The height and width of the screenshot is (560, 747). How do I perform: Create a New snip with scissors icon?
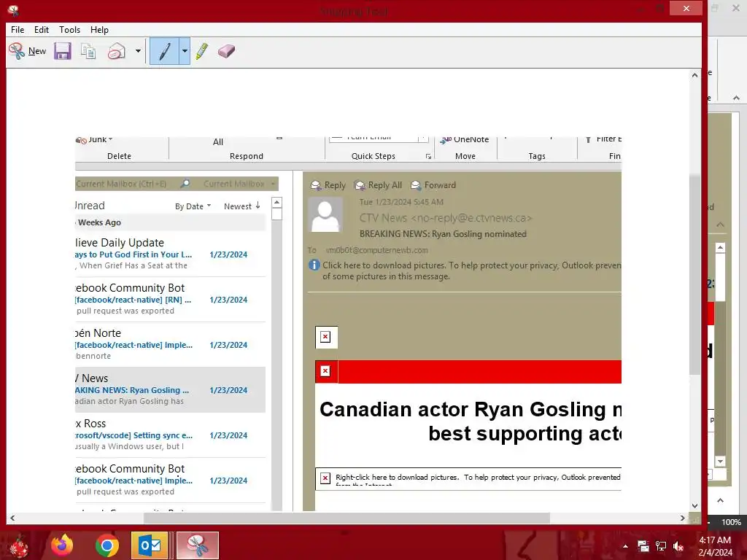tap(27, 51)
